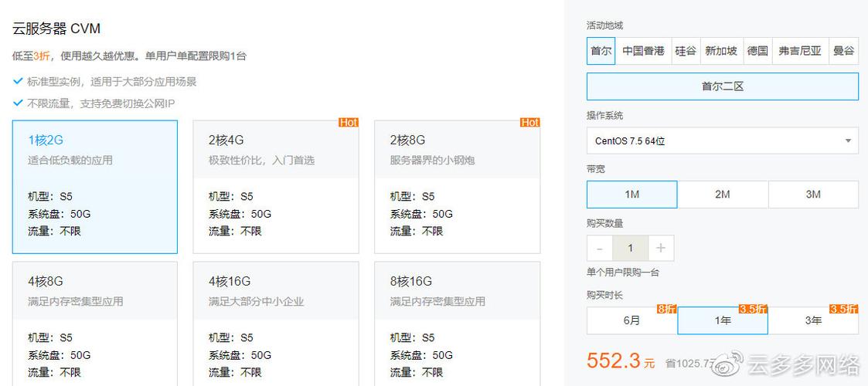Screen dimensions: 868x386
Task: Select 1M bandwidth
Action: pos(631,195)
